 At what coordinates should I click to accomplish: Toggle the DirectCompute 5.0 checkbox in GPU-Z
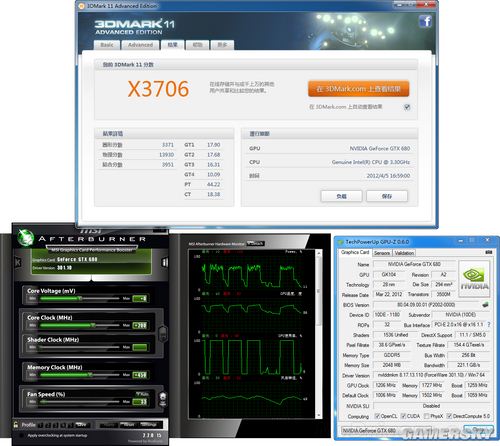coord(449,416)
